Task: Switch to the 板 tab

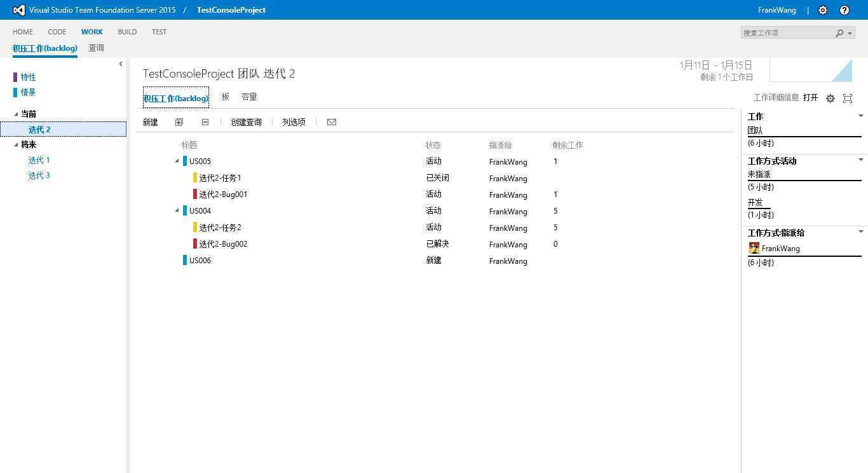Action: tap(226, 97)
